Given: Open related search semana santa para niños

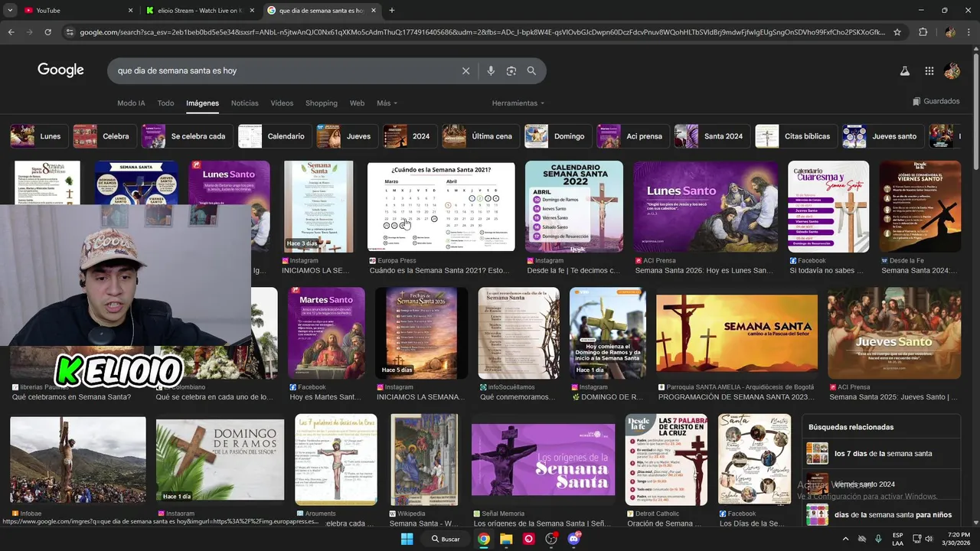Looking at the screenshot, I should click(x=880, y=515).
